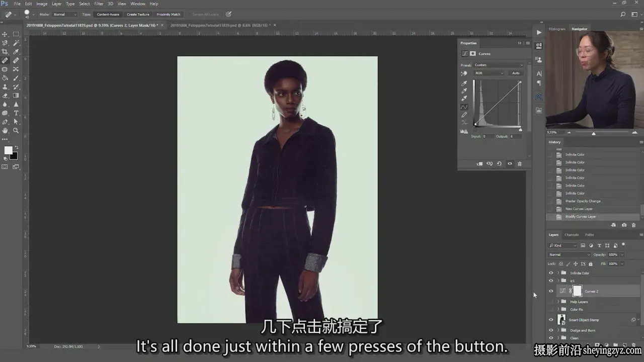Select the Crop tool

tap(5, 52)
